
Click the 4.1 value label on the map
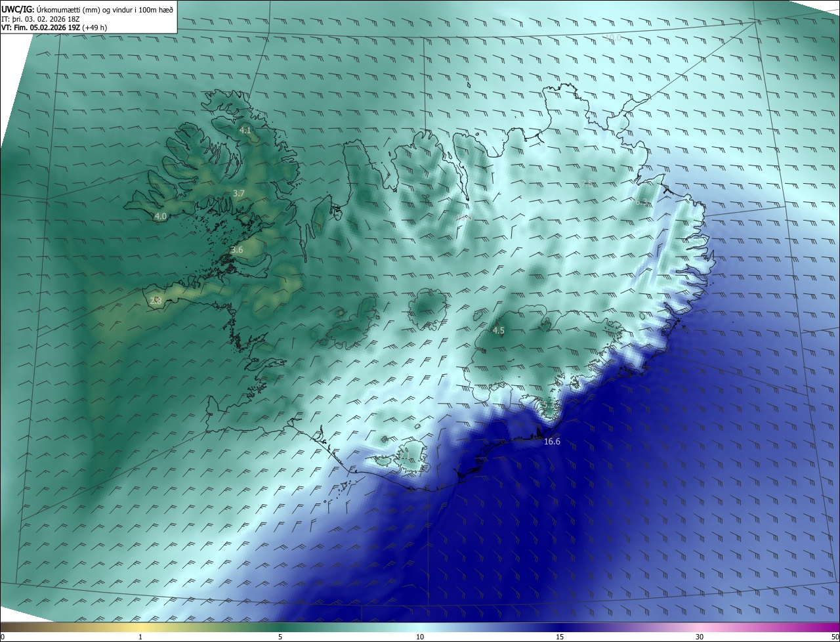pos(245,131)
